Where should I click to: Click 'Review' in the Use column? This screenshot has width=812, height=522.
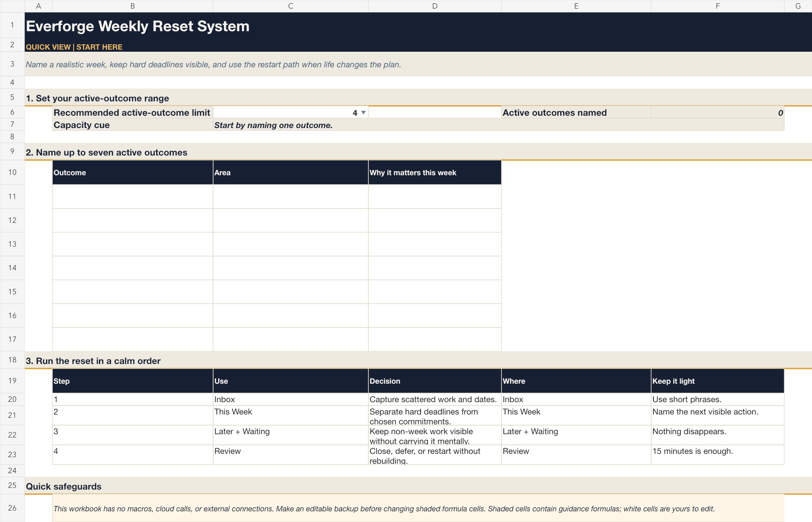click(291, 455)
